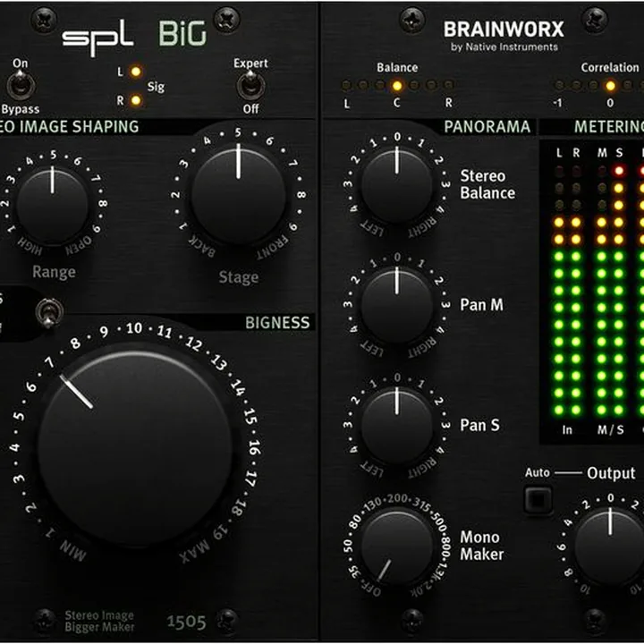Viewport: 644px width, 644px height.
Task: Enable the Auto output button
Action: click(x=538, y=499)
